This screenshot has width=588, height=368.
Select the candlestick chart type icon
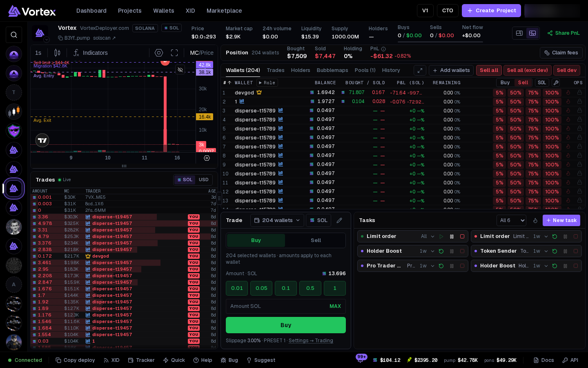tap(57, 53)
